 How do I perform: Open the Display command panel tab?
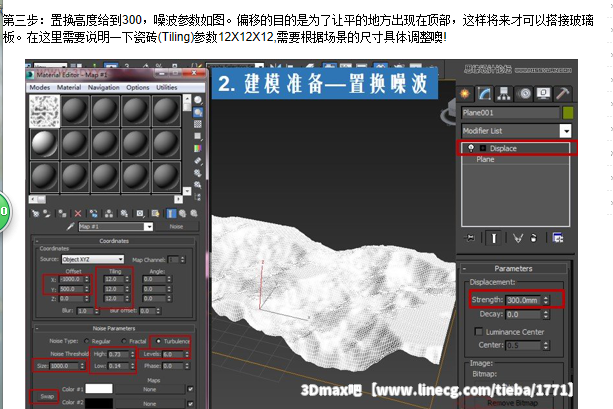coord(543,94)
